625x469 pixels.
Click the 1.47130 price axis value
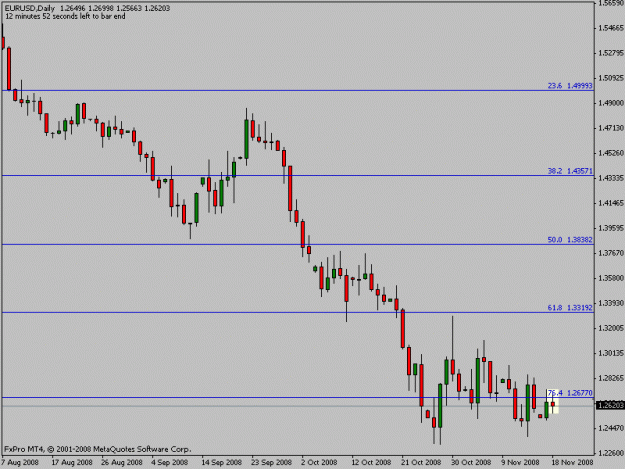(x=611, y=128)
